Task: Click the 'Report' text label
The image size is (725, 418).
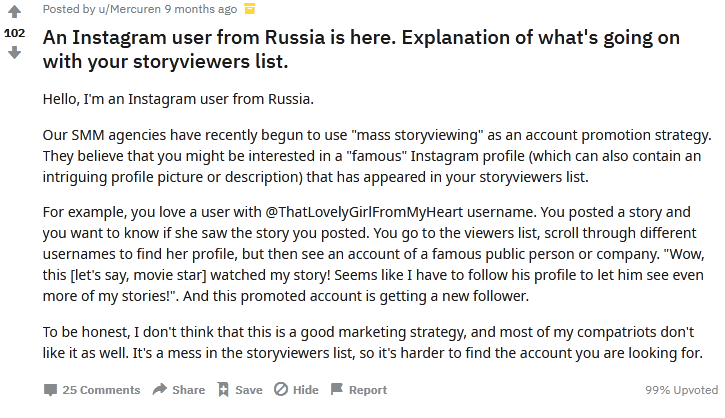Action: pyautogui.click(x=368, y=390)
